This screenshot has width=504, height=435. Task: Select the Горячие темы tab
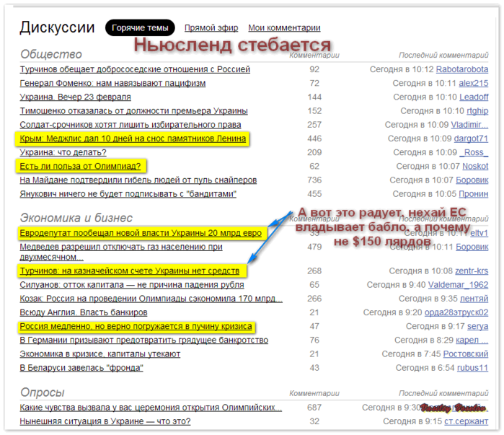click(x=140, y=28)
